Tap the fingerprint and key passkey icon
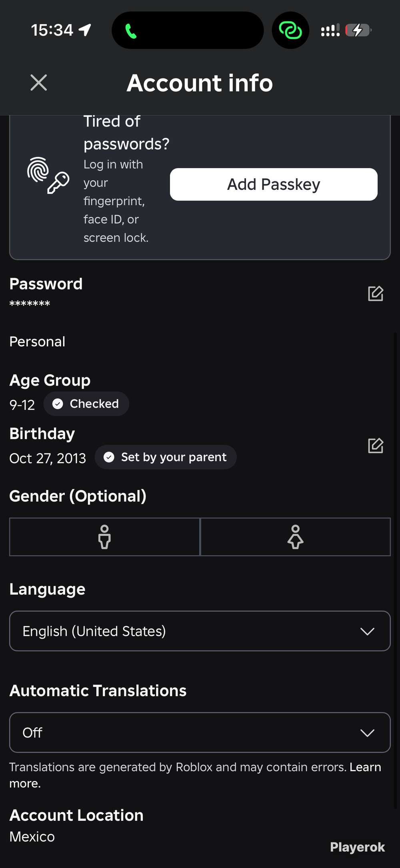The image size is (400, 868). coord(48,175)
